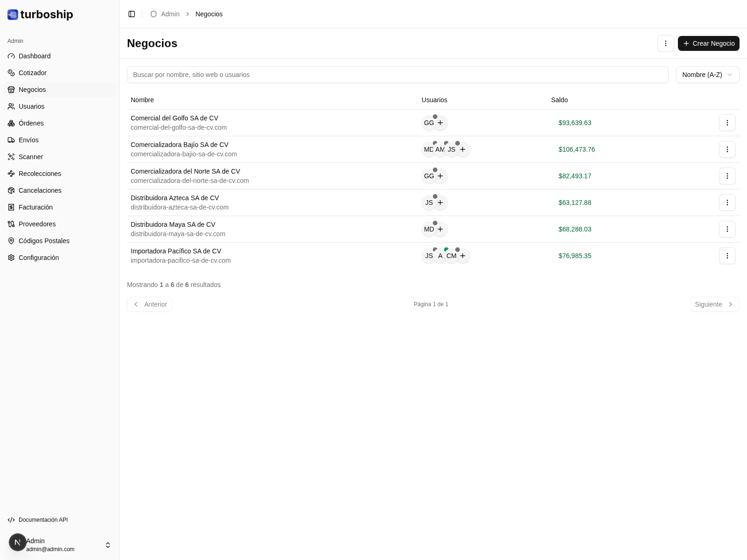Viewport: 747px width, 560px height.
Task: Select Negocios in the breadcrumb
Action: click(209, 14)
